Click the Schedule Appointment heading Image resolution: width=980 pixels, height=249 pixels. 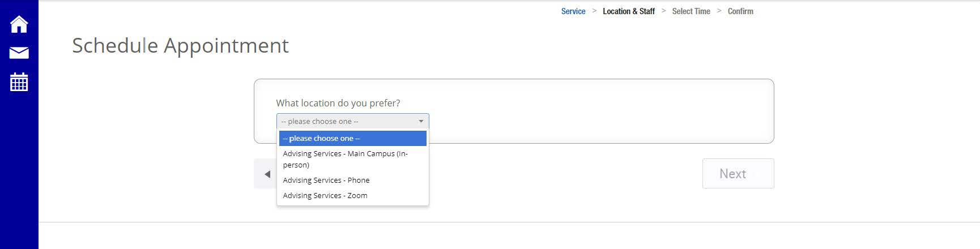[180, 45]
